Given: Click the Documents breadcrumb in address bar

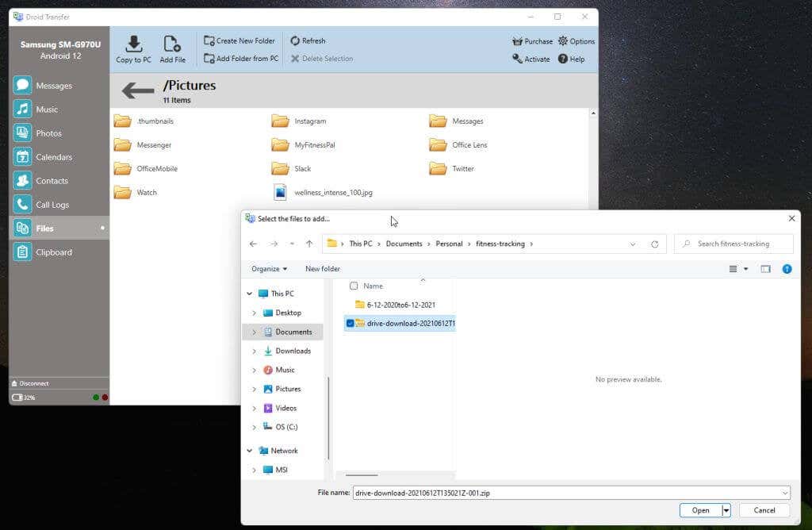Looking at the screenshot, I should 404,244.
